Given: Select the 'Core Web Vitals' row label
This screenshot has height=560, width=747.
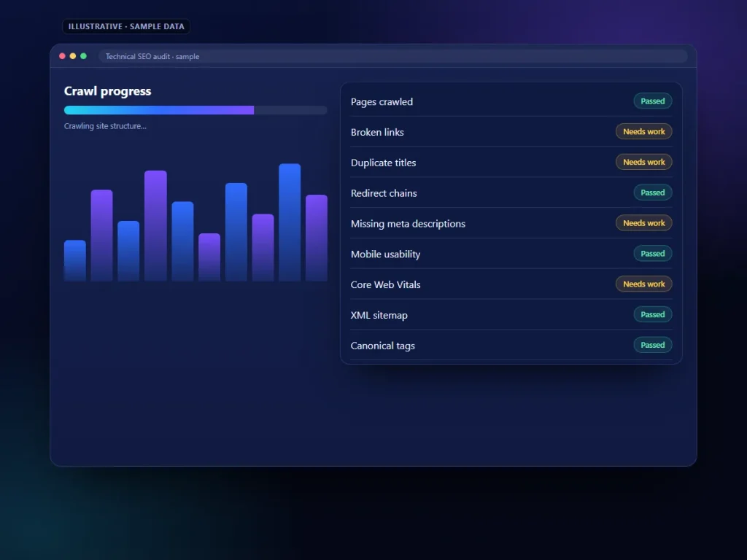Looking at the screenshot, I should coord(386,285).
